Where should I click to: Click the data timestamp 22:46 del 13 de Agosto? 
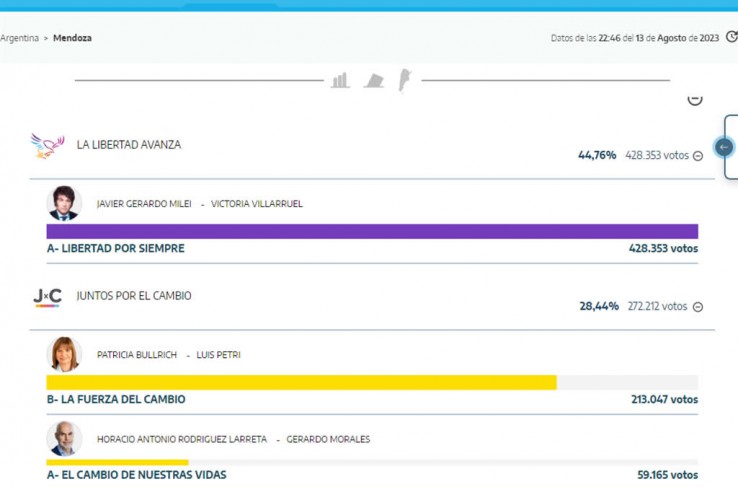pos(635,38)
